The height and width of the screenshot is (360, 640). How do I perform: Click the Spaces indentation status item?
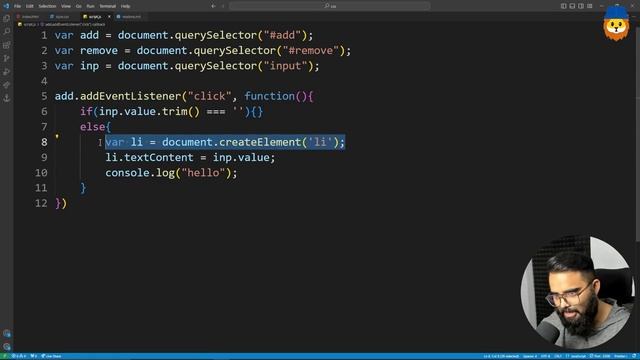coord(530,356)
